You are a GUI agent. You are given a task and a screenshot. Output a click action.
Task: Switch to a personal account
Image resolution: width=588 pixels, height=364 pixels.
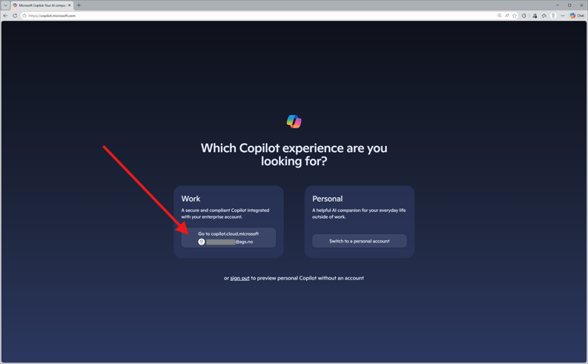click(359, 241)
